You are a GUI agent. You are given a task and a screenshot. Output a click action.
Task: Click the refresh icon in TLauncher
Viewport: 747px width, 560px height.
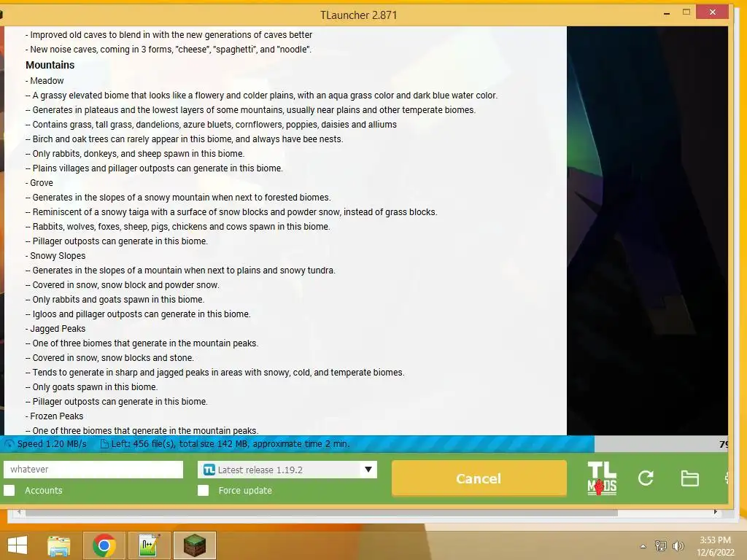tap(646, 478)
